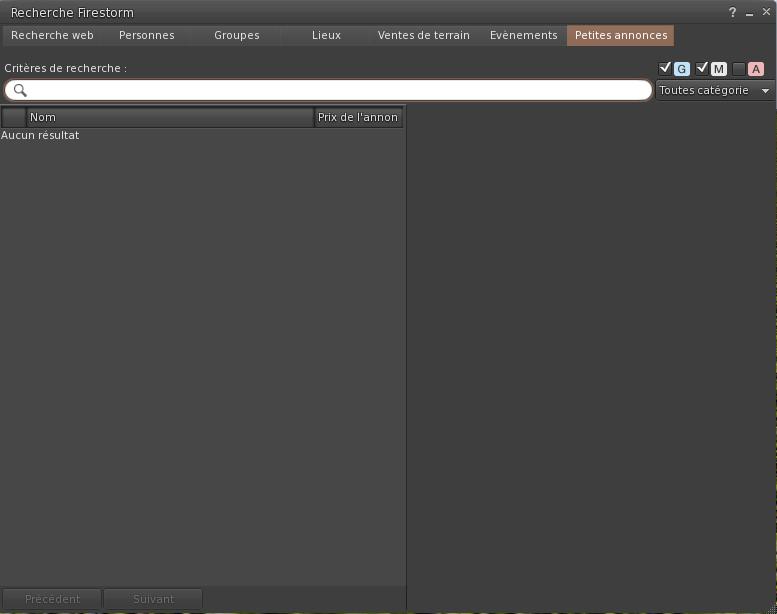Open the Personnes tab

[146, 35]
